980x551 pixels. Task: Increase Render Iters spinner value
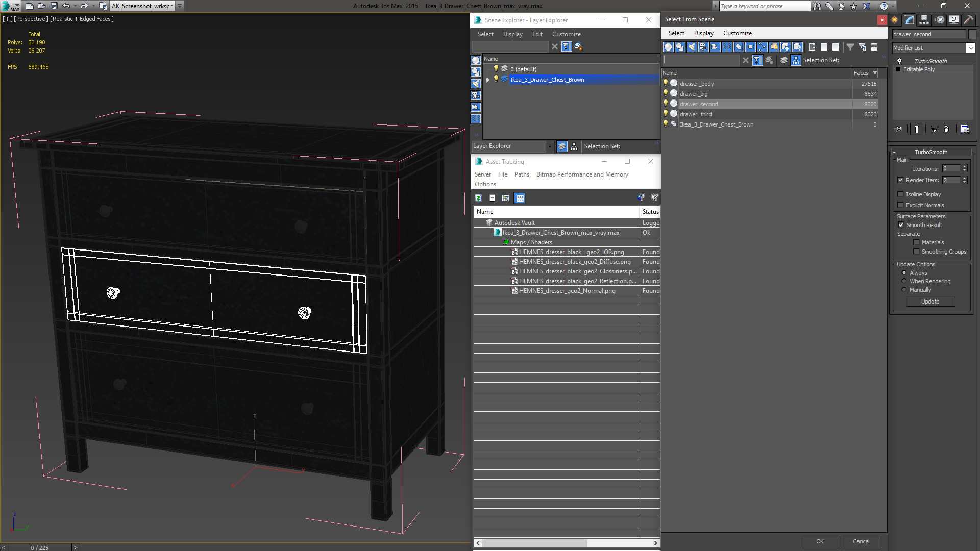(x=964, y=178)
